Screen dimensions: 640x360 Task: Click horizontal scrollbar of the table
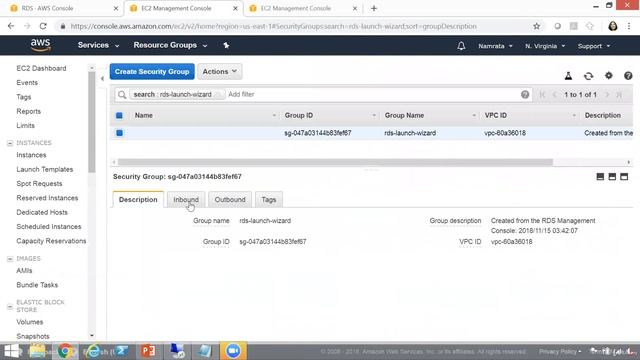click(x=335, y=162)
